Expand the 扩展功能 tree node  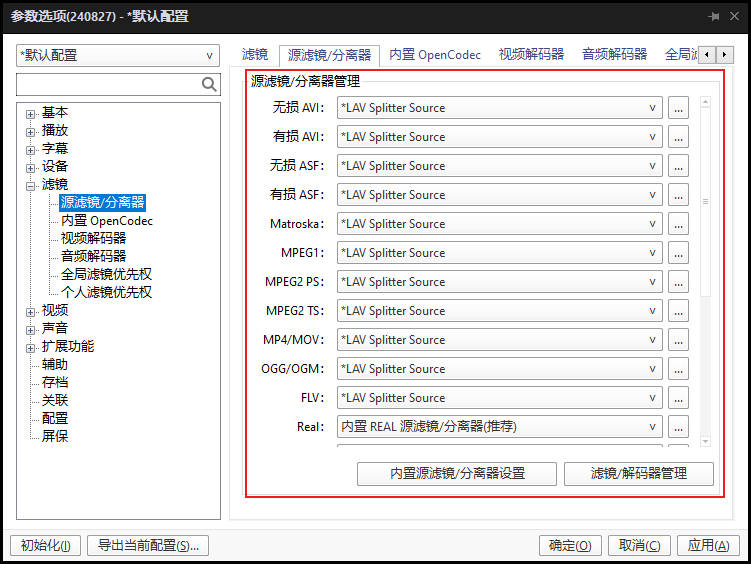click(30, 348)
